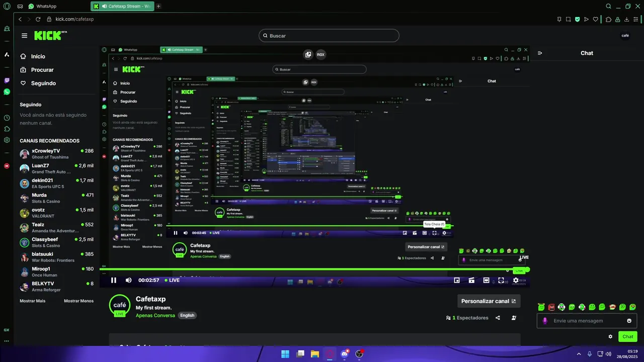
Task: Open player settings gear
Action: pos(516,280)
